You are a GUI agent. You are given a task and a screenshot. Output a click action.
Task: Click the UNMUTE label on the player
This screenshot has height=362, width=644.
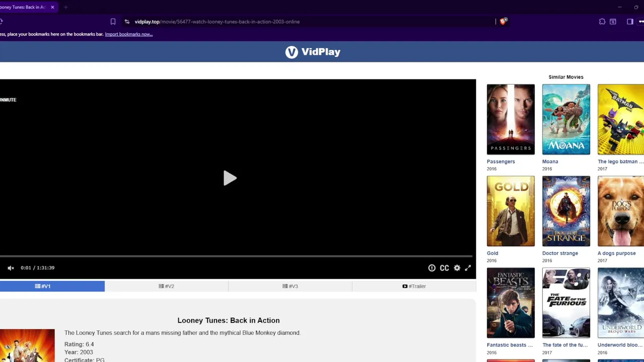click(x=8, y=100)
